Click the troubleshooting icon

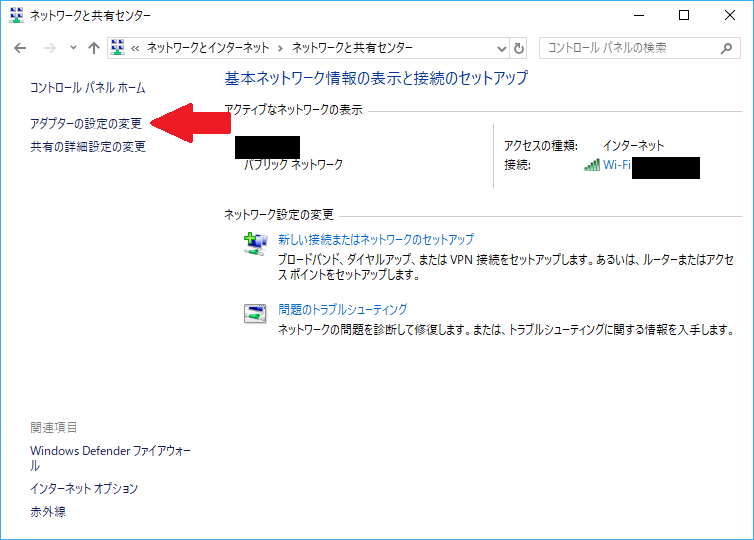pos(255,314)
